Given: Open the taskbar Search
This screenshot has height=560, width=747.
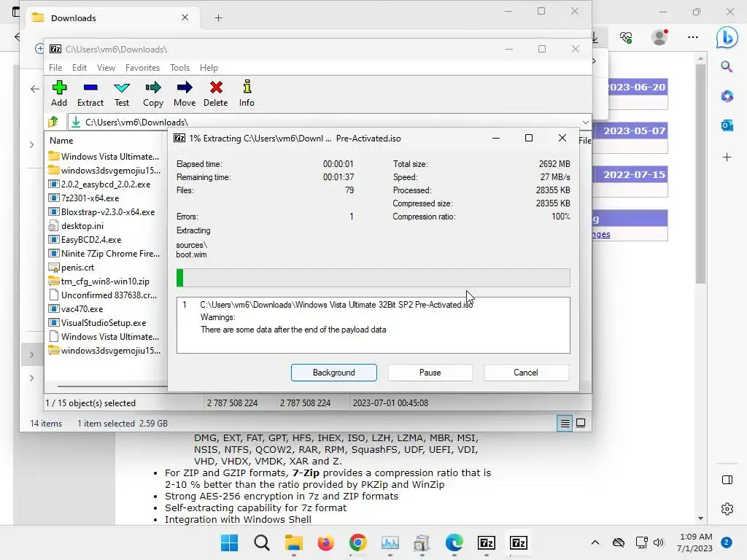Looking at the screenshot, I should 262,542.
